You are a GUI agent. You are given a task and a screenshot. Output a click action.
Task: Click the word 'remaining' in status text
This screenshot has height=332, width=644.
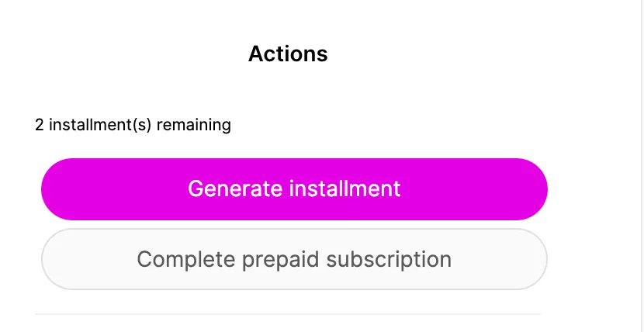[x=194, y=126]
